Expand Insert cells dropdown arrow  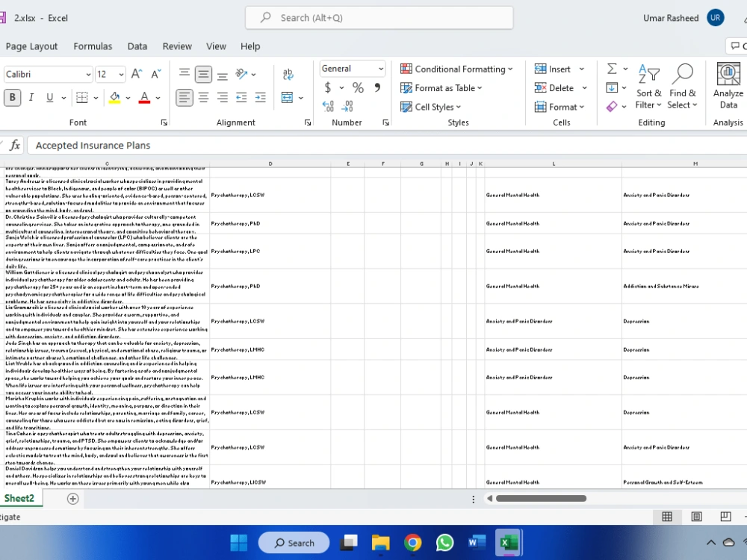[582, 69]
